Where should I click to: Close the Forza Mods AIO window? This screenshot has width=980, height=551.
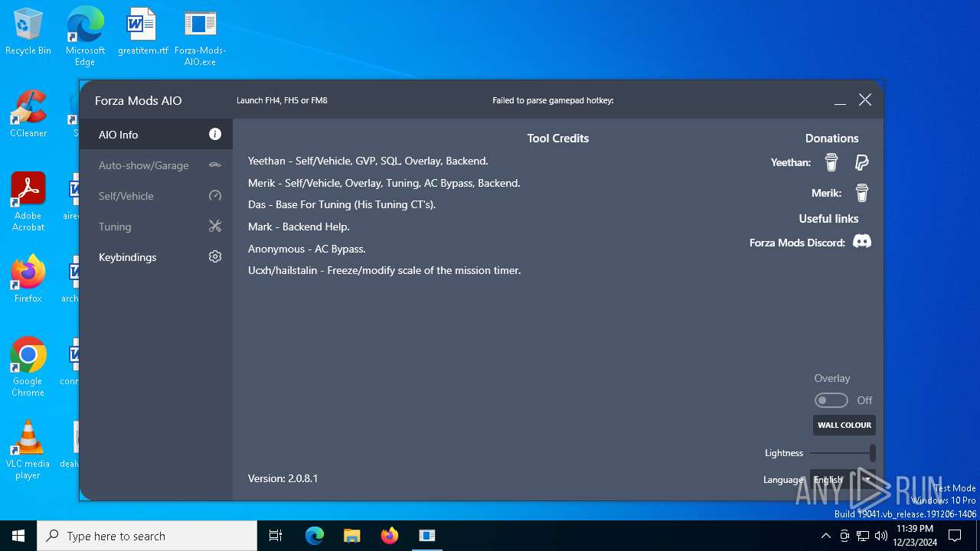point(865,100)
